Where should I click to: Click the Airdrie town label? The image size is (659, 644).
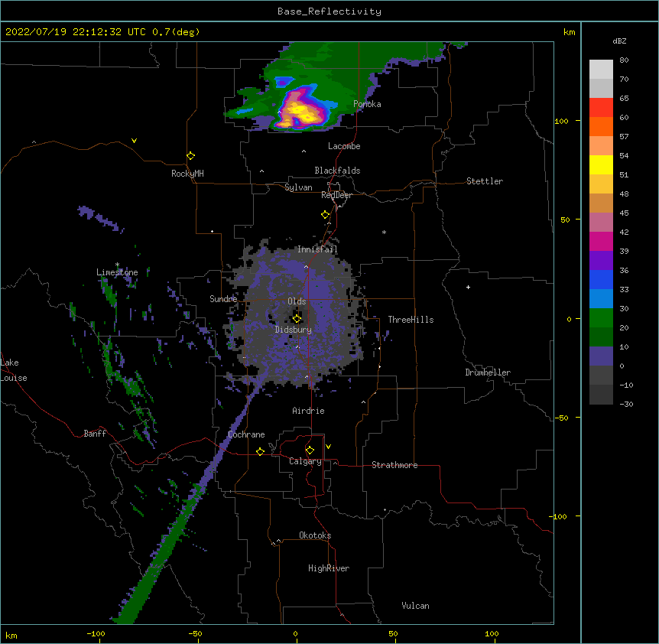(x=308, y=411)
